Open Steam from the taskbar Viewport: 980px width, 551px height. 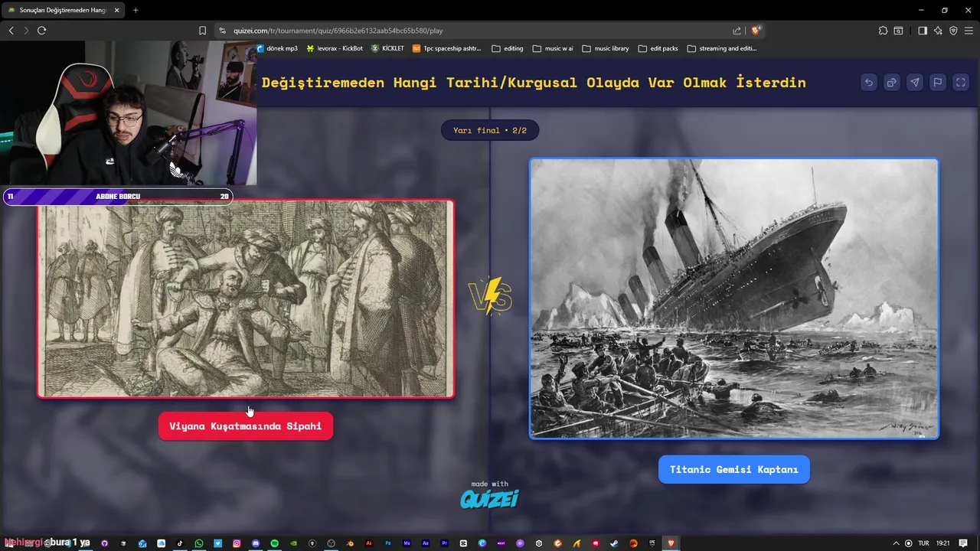614,543
